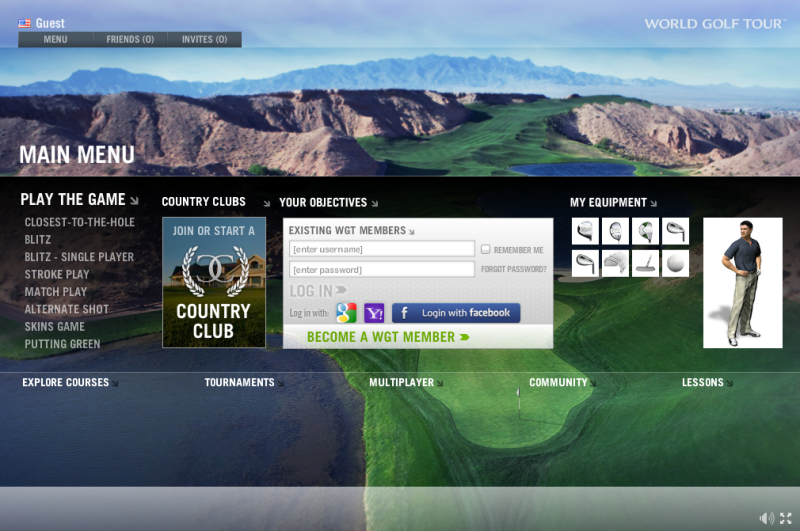The height and width of the screenshot is (531, 800).
Task: Log in with the Yahoo icon
Action: pyautogui.click(x=374, y=313)
